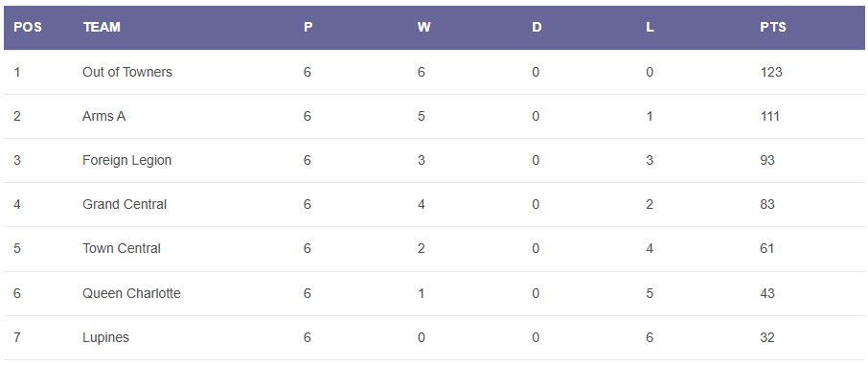This screenshot has width=868, height=365.
Task: Click the P column header
Action: pos(308,27)
